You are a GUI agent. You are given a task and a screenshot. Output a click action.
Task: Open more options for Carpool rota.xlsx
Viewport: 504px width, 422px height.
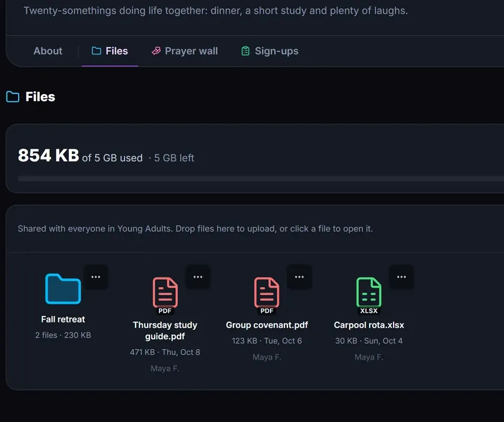[x=401, y=277]
